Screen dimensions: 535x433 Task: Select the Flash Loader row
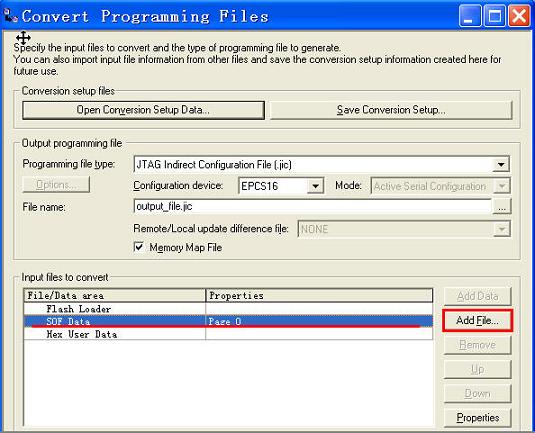tap(228, 309)
